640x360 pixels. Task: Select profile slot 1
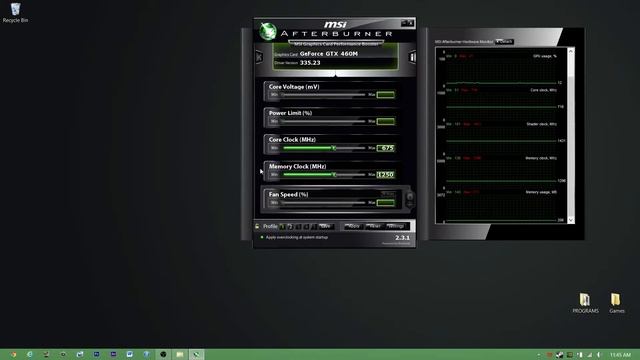(282, 227)
